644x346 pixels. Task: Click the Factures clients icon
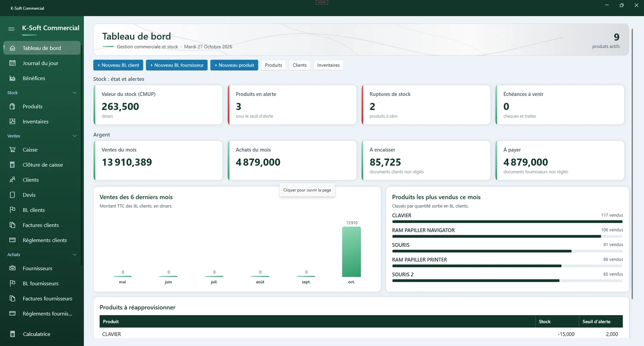click(x=12, y=225)
